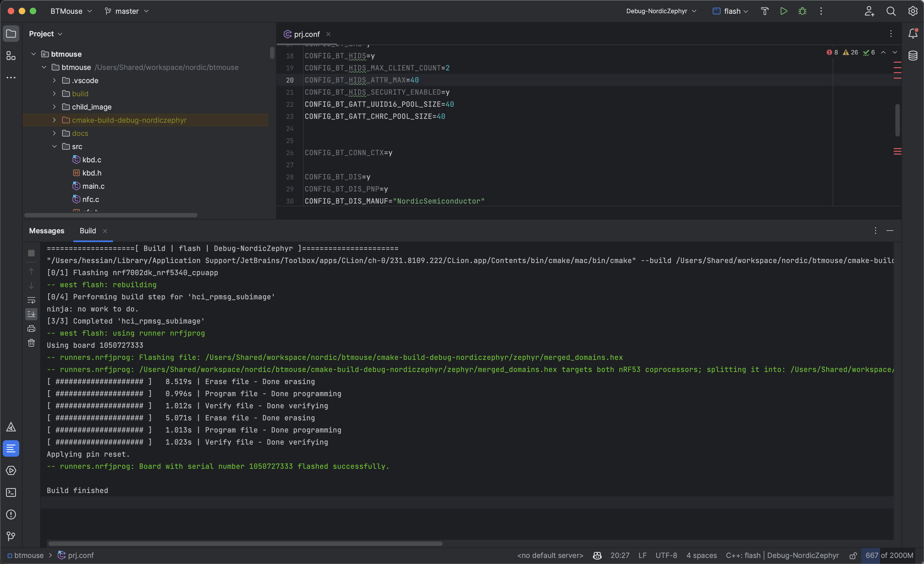
Task: Run the flash configuration
Action: 783,11
